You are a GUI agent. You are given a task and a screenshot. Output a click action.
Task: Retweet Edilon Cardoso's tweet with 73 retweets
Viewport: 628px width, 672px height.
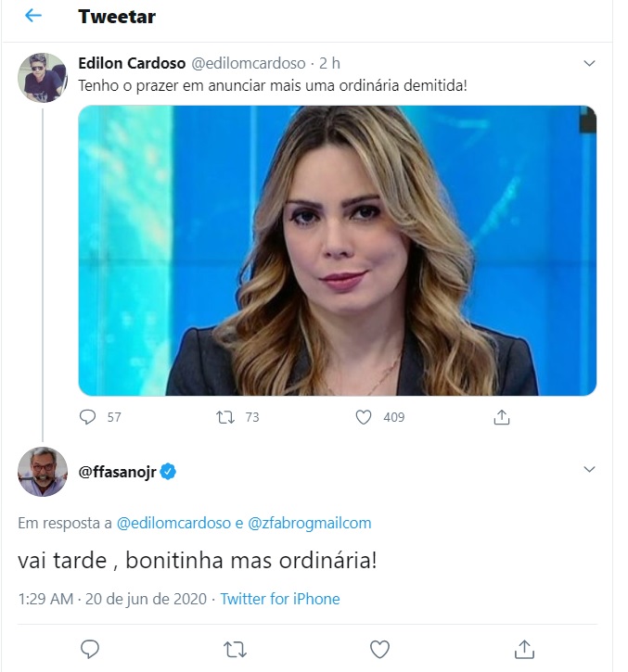(224, 417)
